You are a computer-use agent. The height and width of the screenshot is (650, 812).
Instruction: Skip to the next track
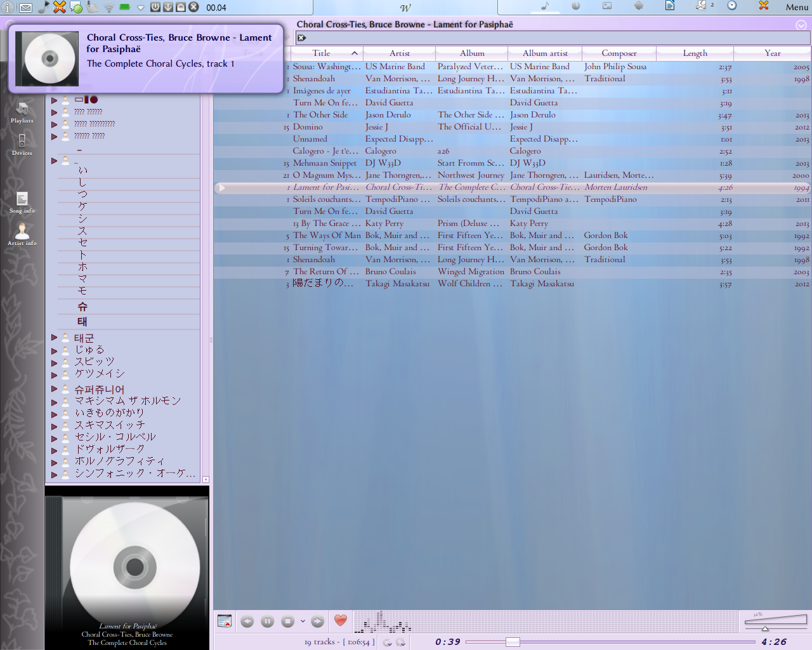click(318, 621)
